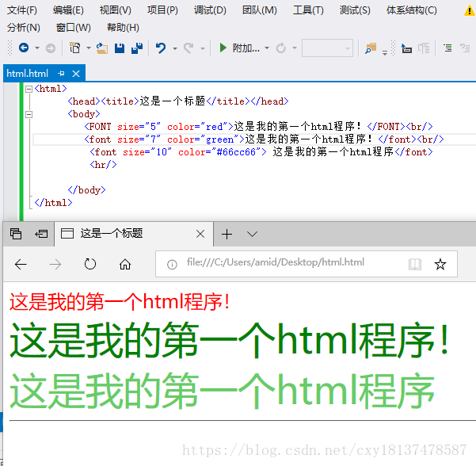The image size is (476, 466).
Task: Click the navigate forward toolbar icon
Action: (51, 48)
